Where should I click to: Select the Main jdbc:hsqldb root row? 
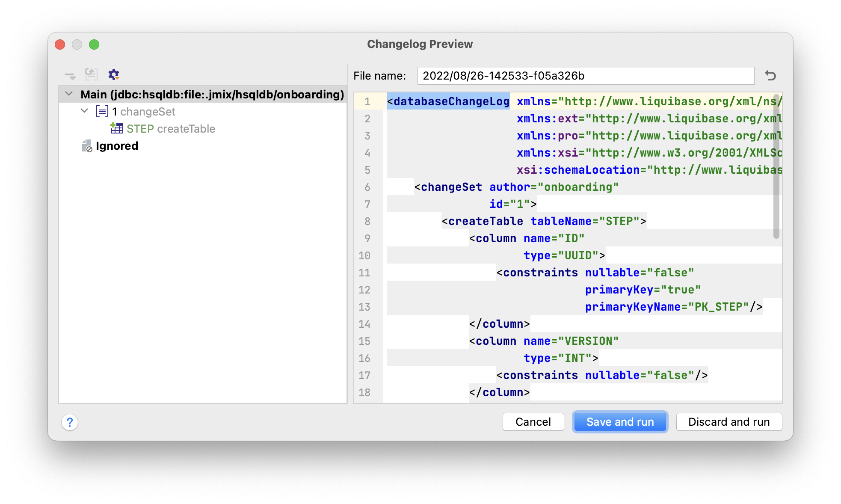pyautogui.click(x=212, y=94)
